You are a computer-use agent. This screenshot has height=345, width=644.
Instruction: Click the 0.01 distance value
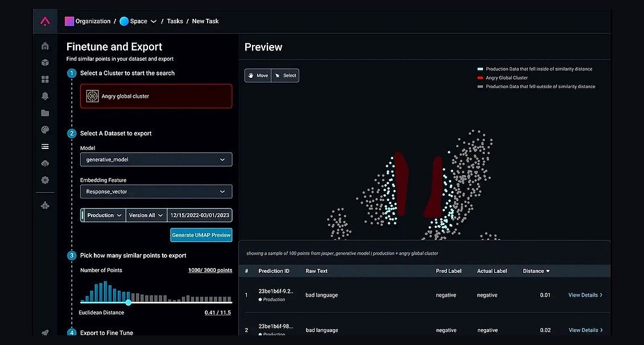pos(545,295)
